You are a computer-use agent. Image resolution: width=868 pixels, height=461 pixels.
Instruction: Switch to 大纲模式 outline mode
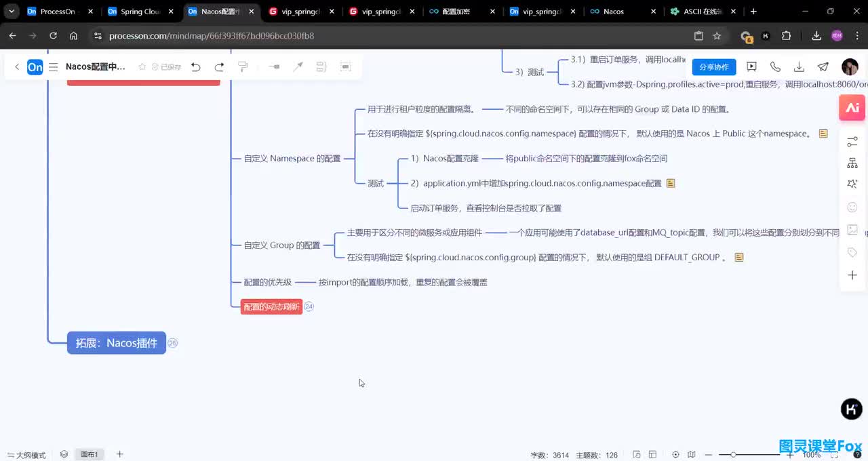[x=26, y=455]
